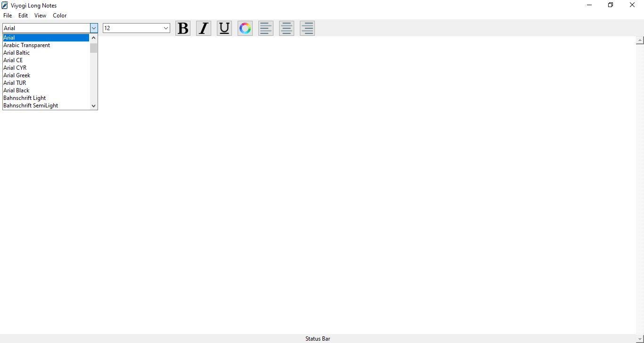Open the Edit menu
The height and width of the screenshot is (343, 644).
[x=23, y=16]
